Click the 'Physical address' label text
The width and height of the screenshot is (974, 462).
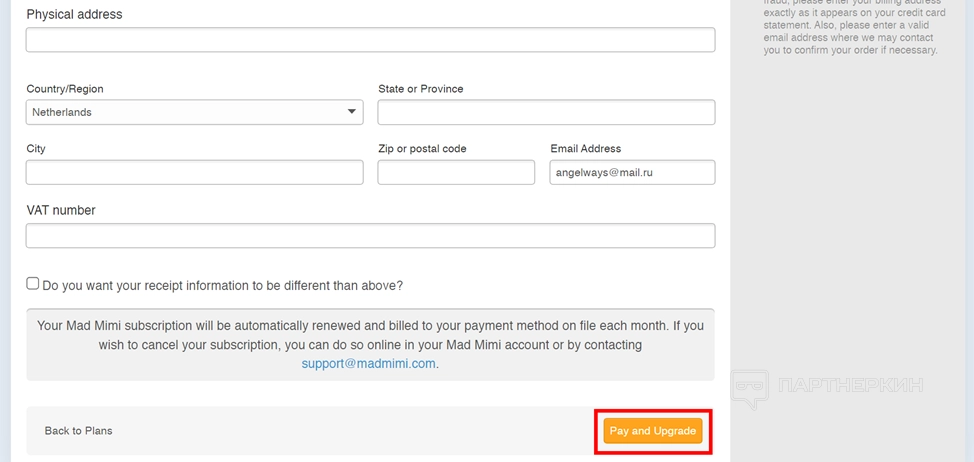tap(74, 15)
